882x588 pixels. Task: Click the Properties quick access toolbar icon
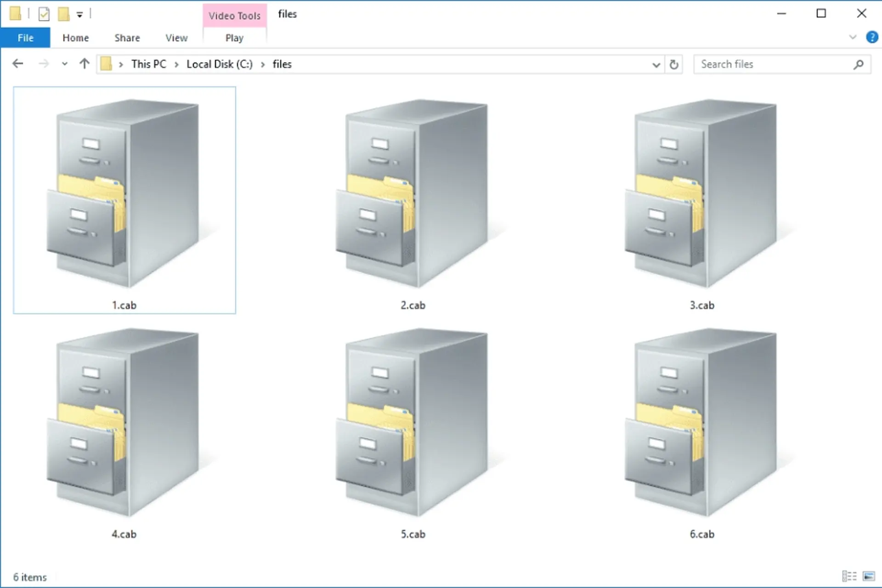44,14
